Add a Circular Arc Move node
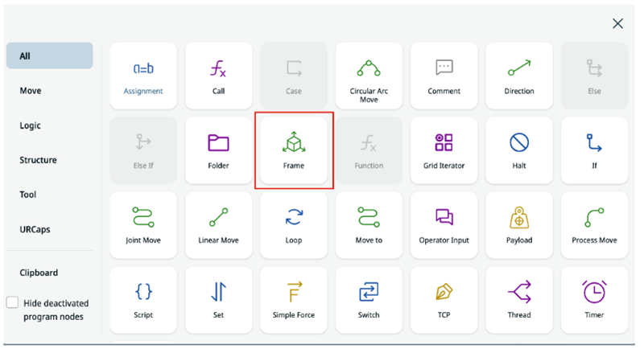This screenshot has height=353, width=644. 369,75
